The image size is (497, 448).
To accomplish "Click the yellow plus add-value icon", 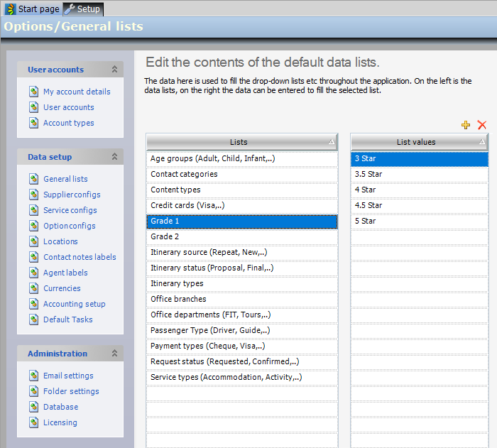I will 466,125.
